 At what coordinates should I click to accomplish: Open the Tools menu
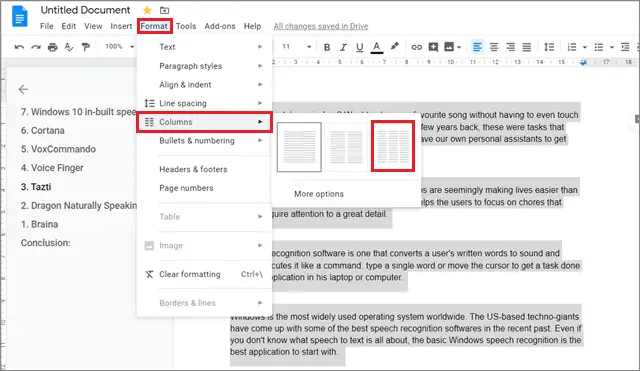point(186,26)
